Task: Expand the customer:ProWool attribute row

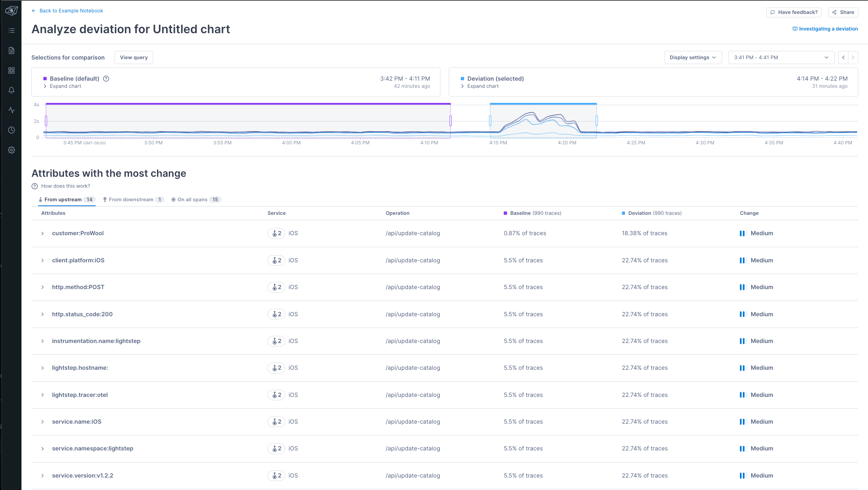Action: 43,234
